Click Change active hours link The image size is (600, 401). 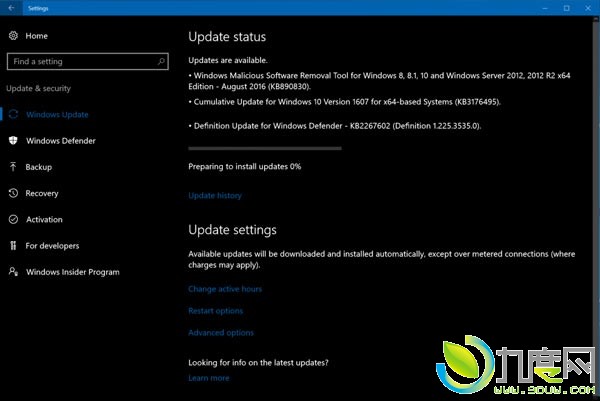pos(225,289)
